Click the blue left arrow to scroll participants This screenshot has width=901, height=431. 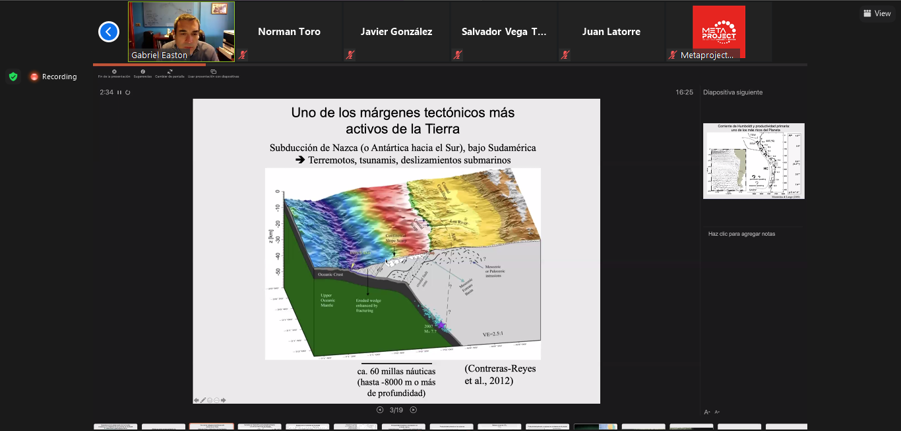109,32
